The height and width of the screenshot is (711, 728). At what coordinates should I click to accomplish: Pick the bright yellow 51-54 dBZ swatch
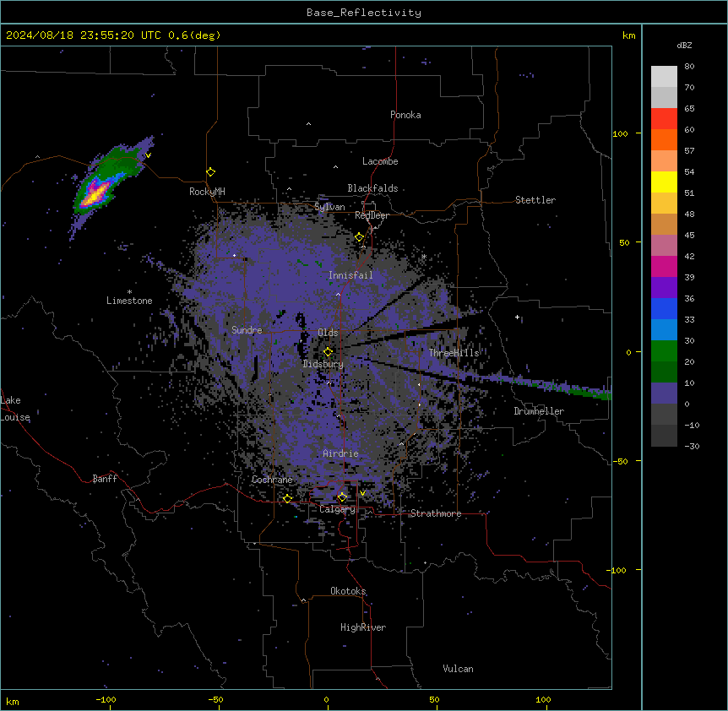[x=664, y=182]
